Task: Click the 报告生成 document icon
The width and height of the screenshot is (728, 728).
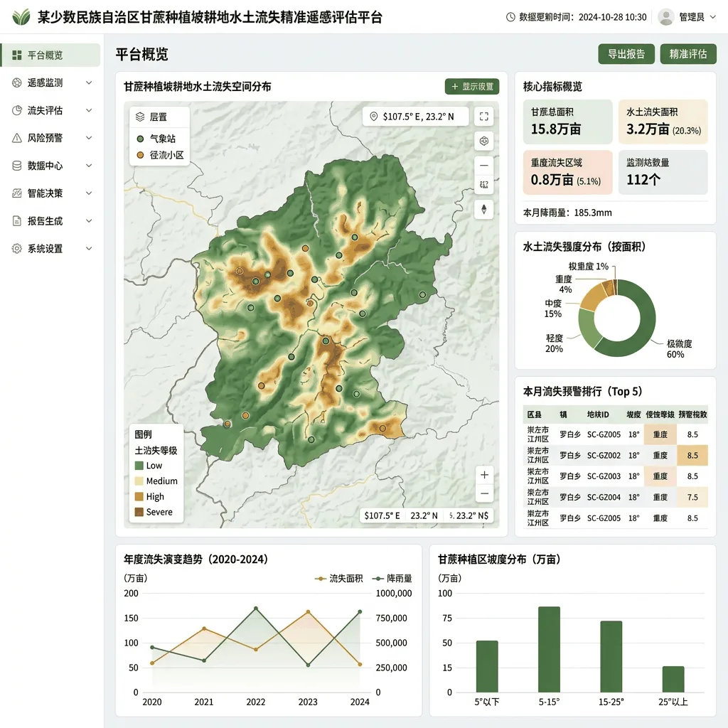Action: (17, 221)
